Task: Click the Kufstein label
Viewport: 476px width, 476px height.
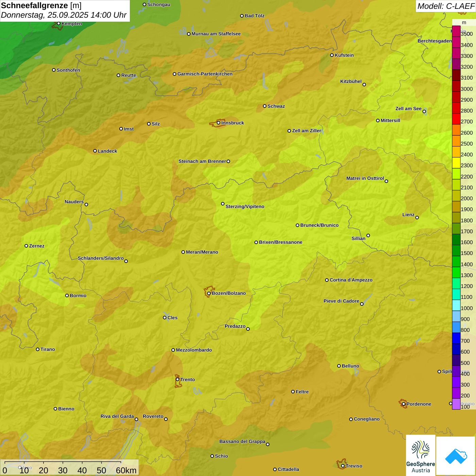Action: tap(344, 55)
